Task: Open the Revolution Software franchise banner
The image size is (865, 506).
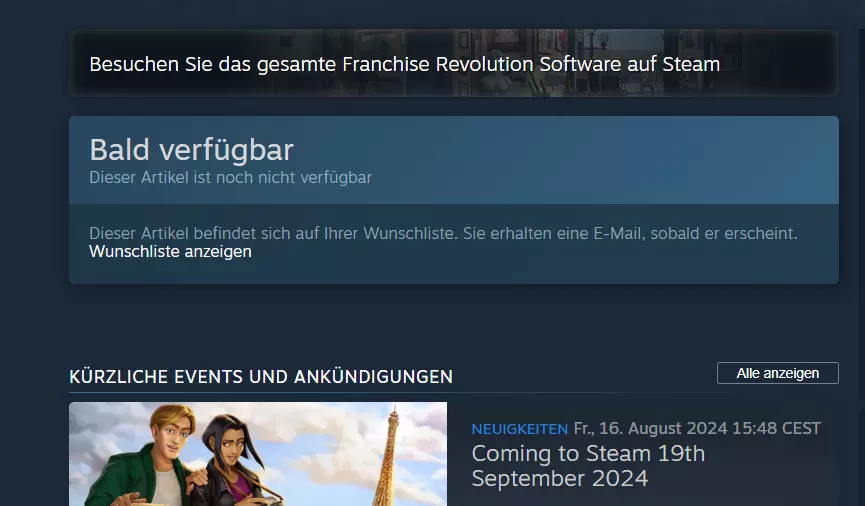Action: click(453, 63)
